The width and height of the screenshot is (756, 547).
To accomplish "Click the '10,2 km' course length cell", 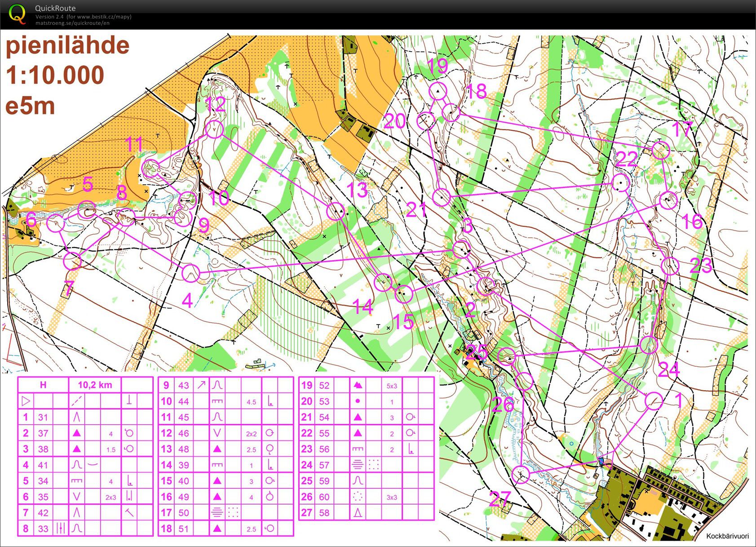I will 95,385.
